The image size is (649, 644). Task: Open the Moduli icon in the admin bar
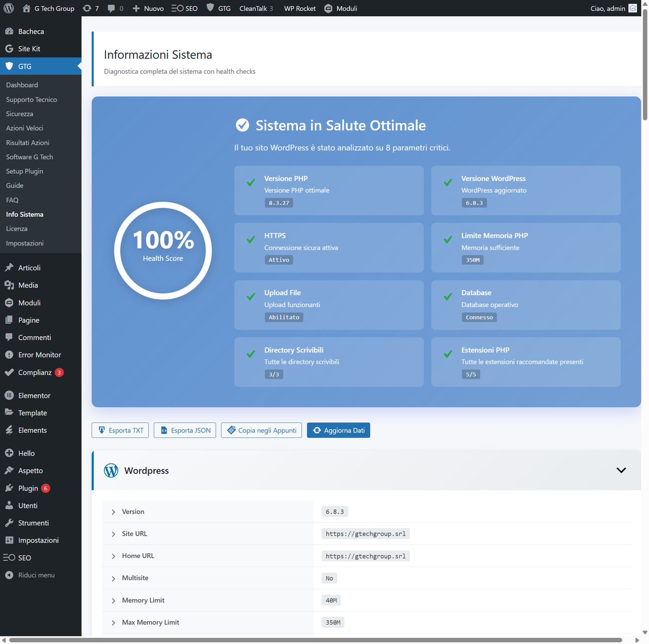point(328,8)
